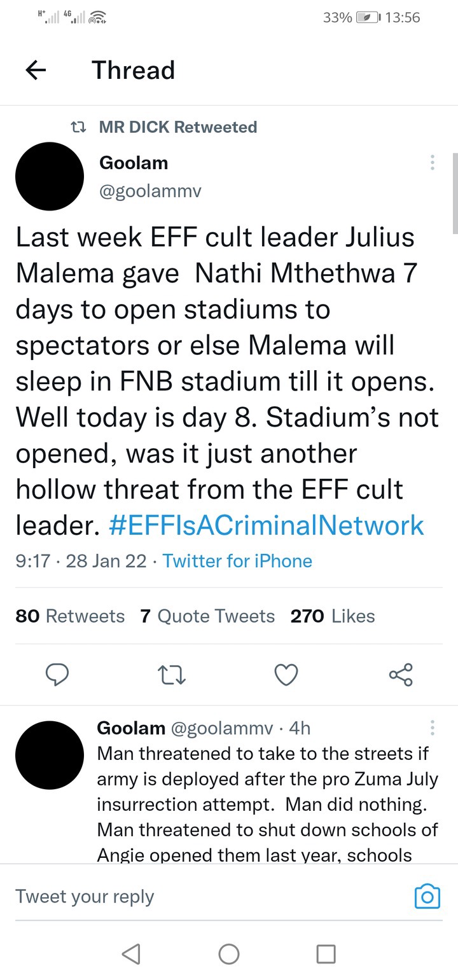The width and height of the screenshot is (458, 980).
Task: Open the @goolammv handle under Goolam
Action: point(151,191)
